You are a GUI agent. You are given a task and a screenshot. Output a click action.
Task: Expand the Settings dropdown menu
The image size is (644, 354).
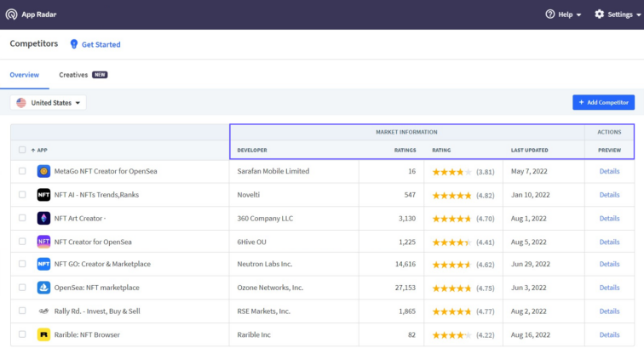click(618, 14)
